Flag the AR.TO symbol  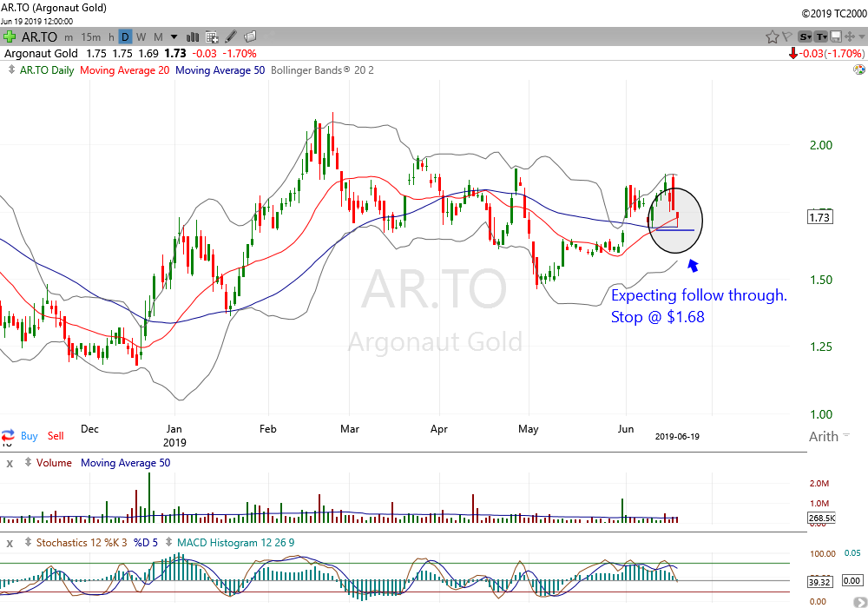pos(786,37)
